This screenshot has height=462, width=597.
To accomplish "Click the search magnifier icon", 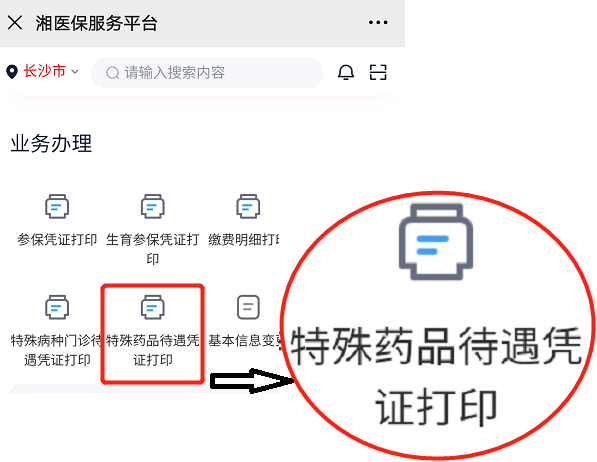I will click(113, 73).
